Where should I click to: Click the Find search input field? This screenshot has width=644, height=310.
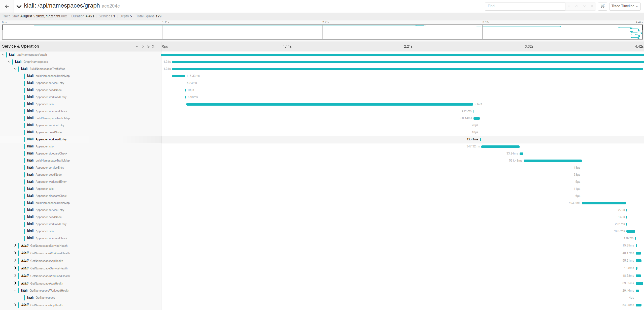[525, 6]
